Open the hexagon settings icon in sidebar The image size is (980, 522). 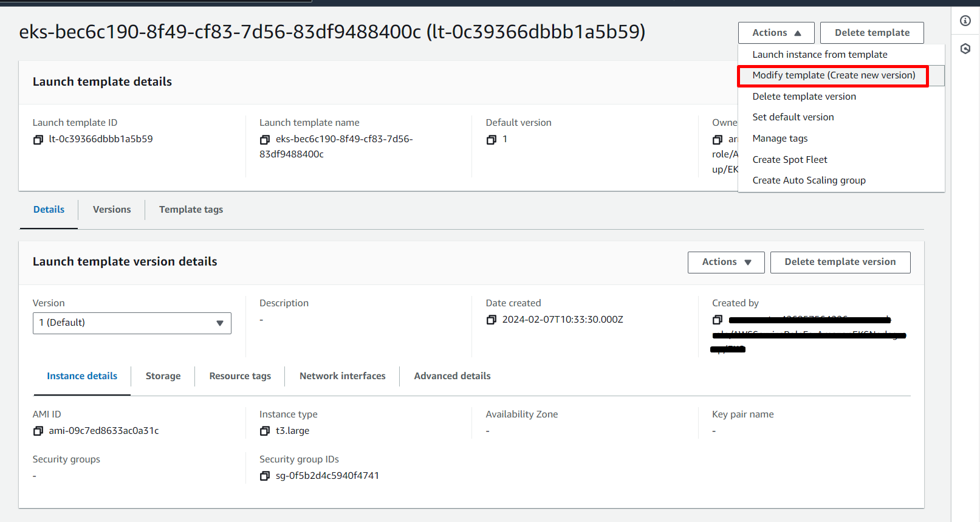(x=965, y=49)
